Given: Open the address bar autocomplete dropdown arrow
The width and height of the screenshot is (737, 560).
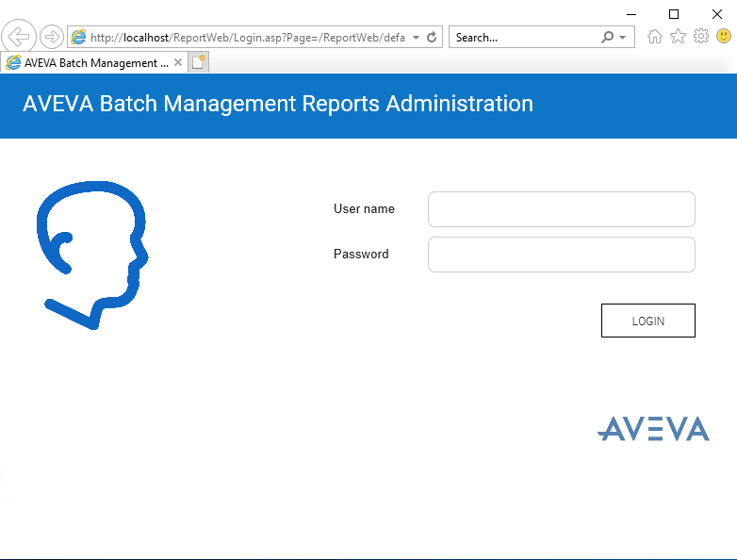Looking at the screenshot, I should [x=416, y=38].
